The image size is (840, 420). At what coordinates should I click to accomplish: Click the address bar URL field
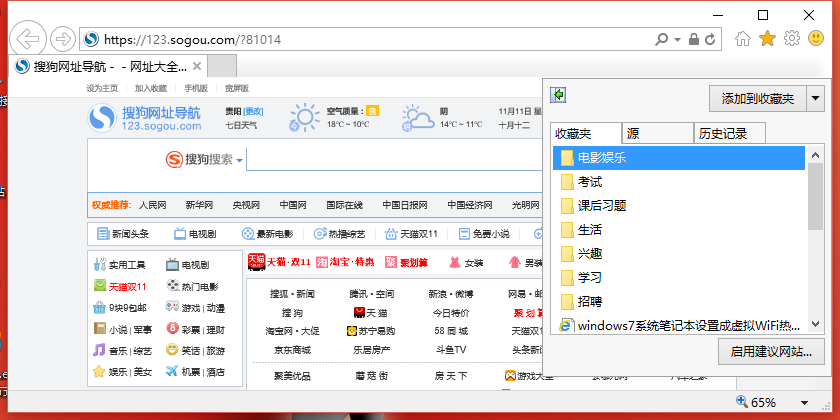click(370, 39)
